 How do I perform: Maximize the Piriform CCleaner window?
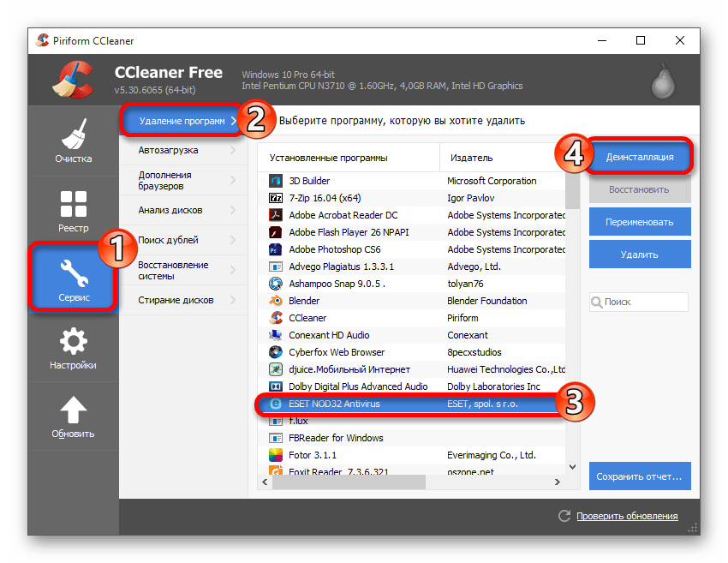pos(641,40)
